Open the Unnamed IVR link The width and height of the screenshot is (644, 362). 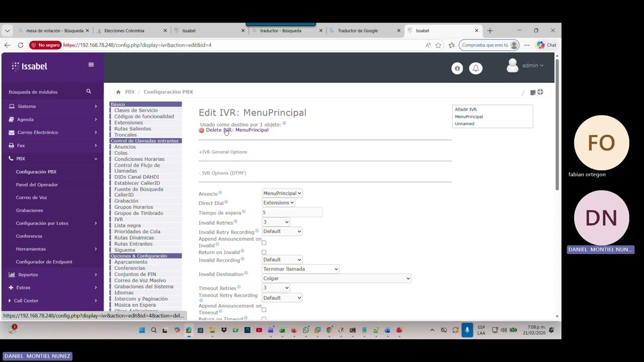464,124
